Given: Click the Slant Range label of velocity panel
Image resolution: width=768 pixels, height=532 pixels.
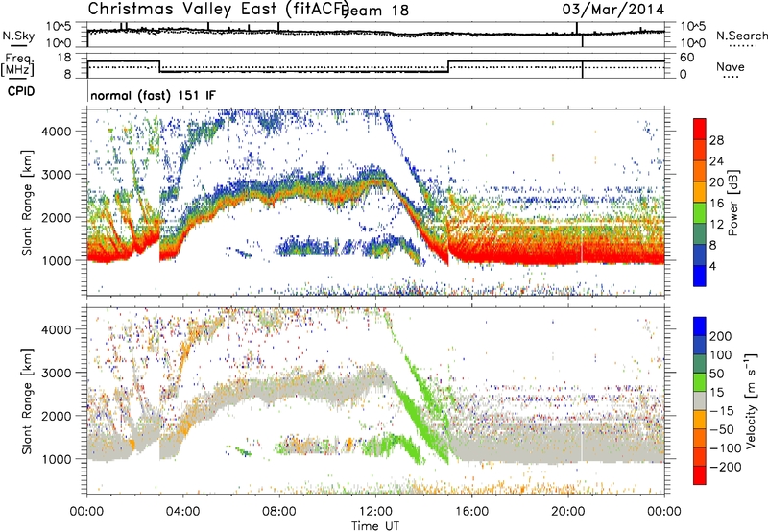Looking at the screenshot, I should pyautogui.click(x=27, y=400).
